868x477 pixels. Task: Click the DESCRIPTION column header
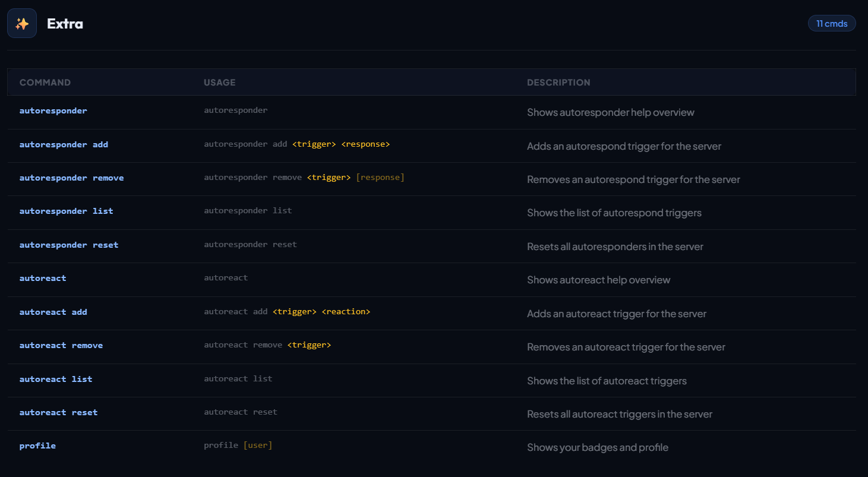(558, 83)
